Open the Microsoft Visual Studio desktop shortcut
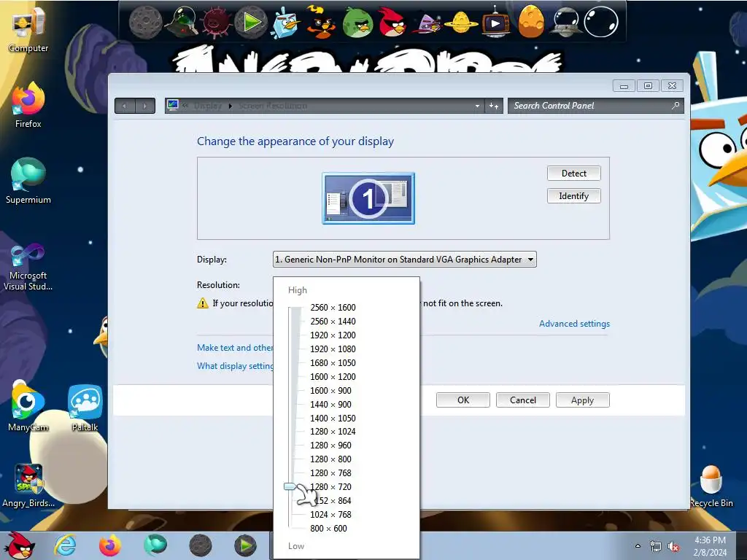This screenshot has width=747, height=560. pos(28,267)
